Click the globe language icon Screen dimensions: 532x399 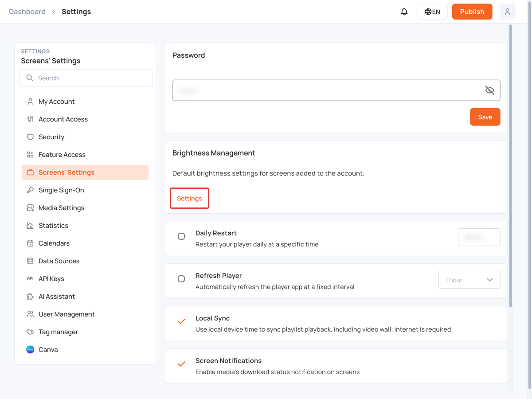click(x=428, y=12)
